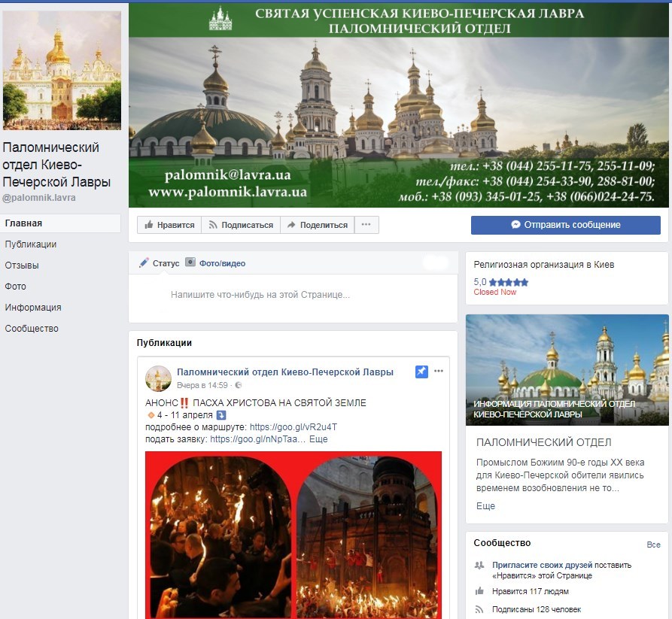Viewport: 672px width, 619px height.
Task: Click the Closed Now status text
Action: coord(495,292)
